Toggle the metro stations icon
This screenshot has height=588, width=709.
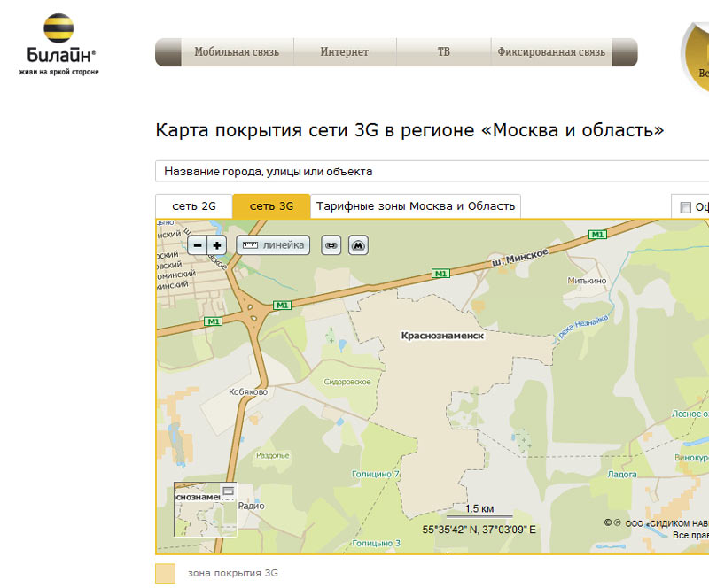pos(359,245)
